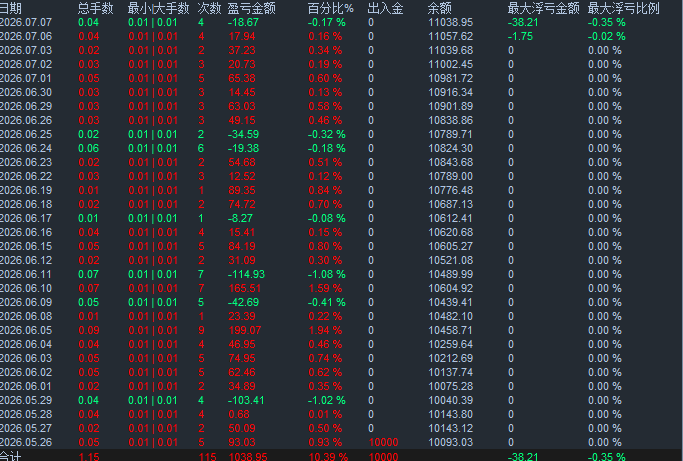Viewport: 683px width, 461px height.
Task: Click total lots 1.15
Action: tap(89, 456)
